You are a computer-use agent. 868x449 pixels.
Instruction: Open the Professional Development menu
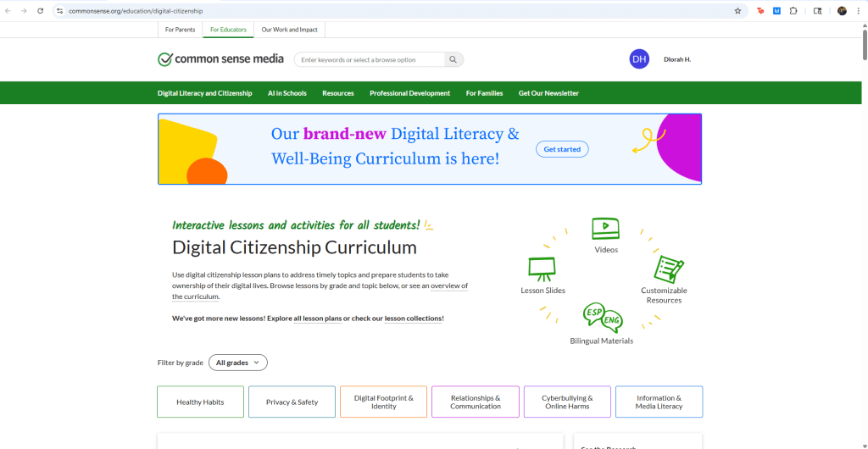click(409, 93)
